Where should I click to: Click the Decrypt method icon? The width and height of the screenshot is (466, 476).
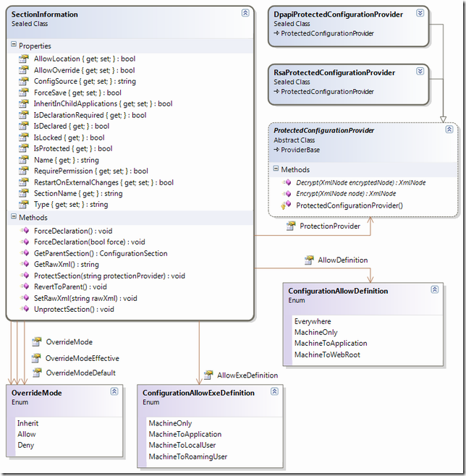click(x=287, y=182)
